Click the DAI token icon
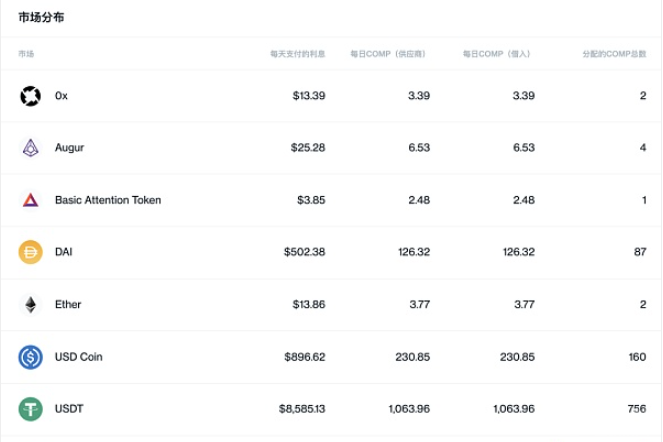The width and height of the screenshot is (663, 442). click(30, 252)
